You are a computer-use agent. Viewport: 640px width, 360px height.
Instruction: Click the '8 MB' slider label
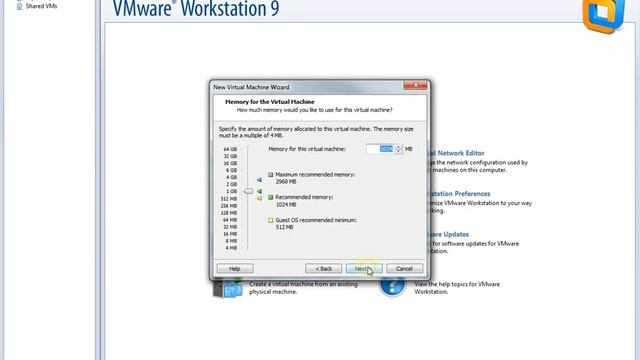click(x=231, y=241)
